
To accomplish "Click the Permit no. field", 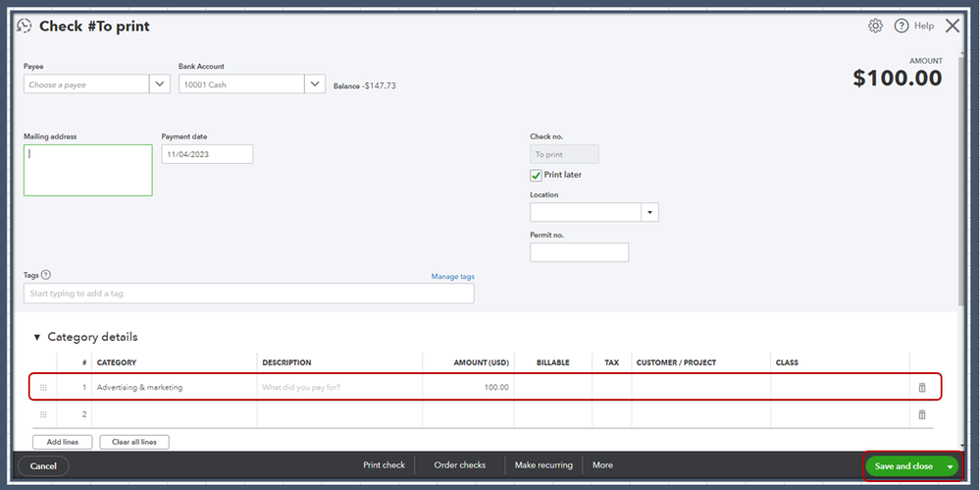I will click(580, 252).
